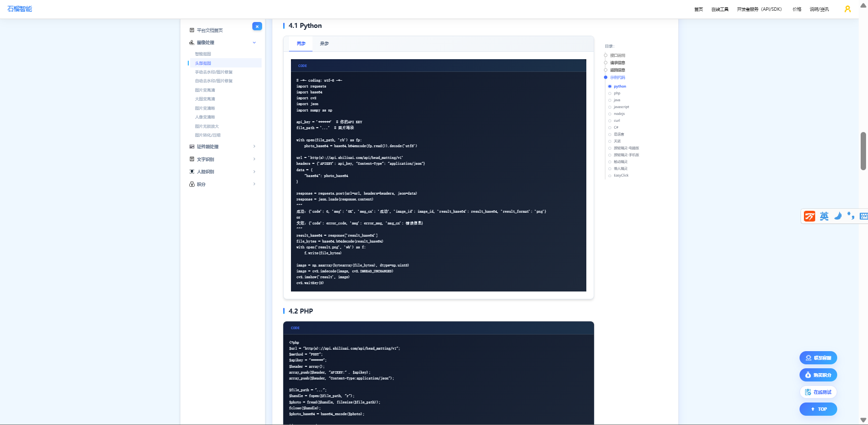
Task: Jump to 按键精灵-电脑版 example
Action: (626, 148)
